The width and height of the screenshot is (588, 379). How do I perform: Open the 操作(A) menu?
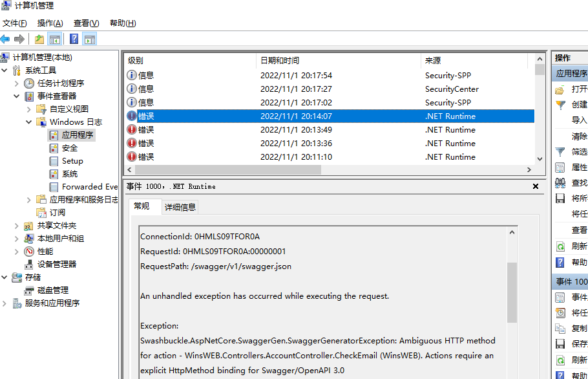click(x=50, y=23)
